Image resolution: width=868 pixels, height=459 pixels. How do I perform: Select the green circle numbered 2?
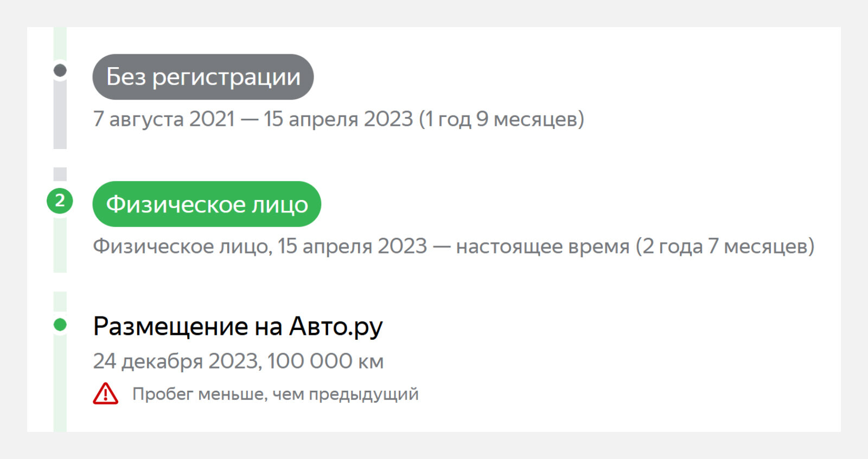60,201
